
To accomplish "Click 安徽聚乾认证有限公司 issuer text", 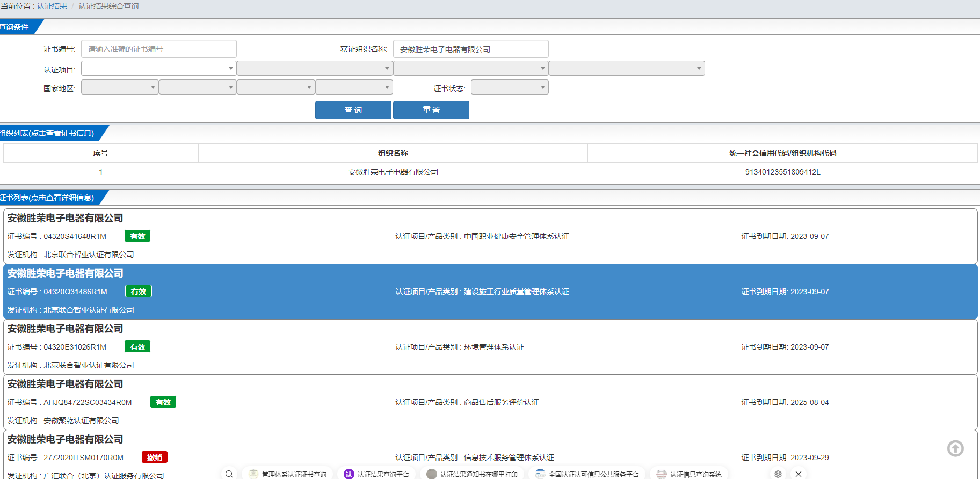I will pos(81,420).
